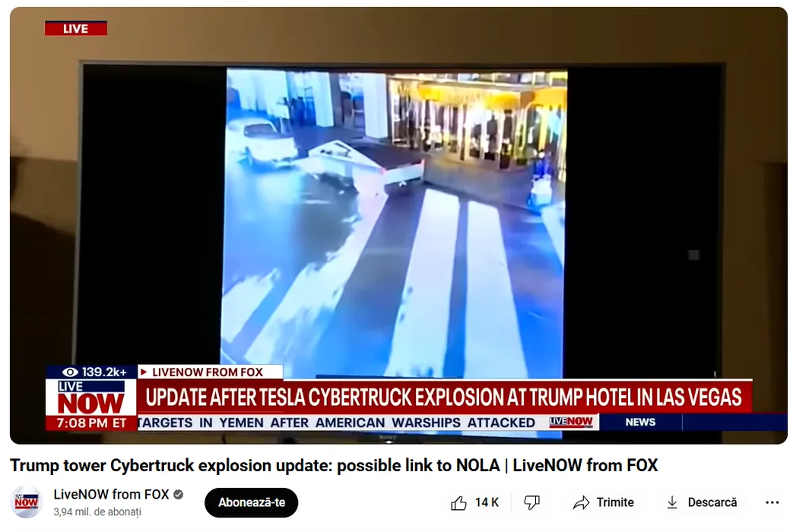Click the thumbs-down dislike icon
The width and height of the screenshot is (793, 532).
click(531, 502)
